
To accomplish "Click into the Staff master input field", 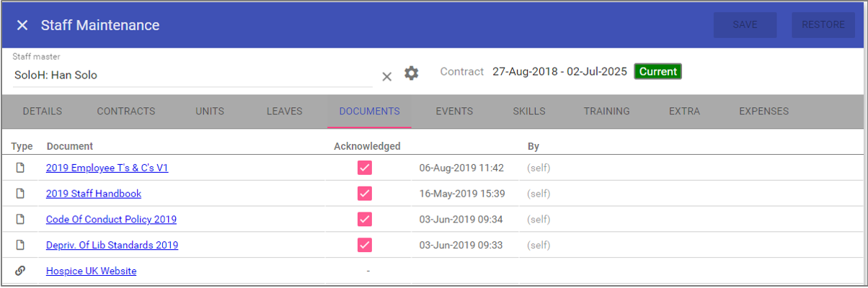I will [x=191, y=75].
